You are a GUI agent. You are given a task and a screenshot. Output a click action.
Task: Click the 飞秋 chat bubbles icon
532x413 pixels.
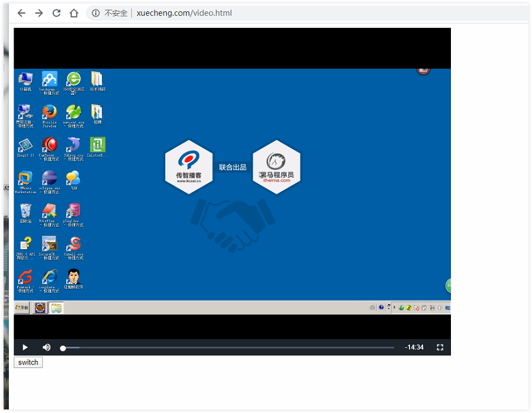73,180
